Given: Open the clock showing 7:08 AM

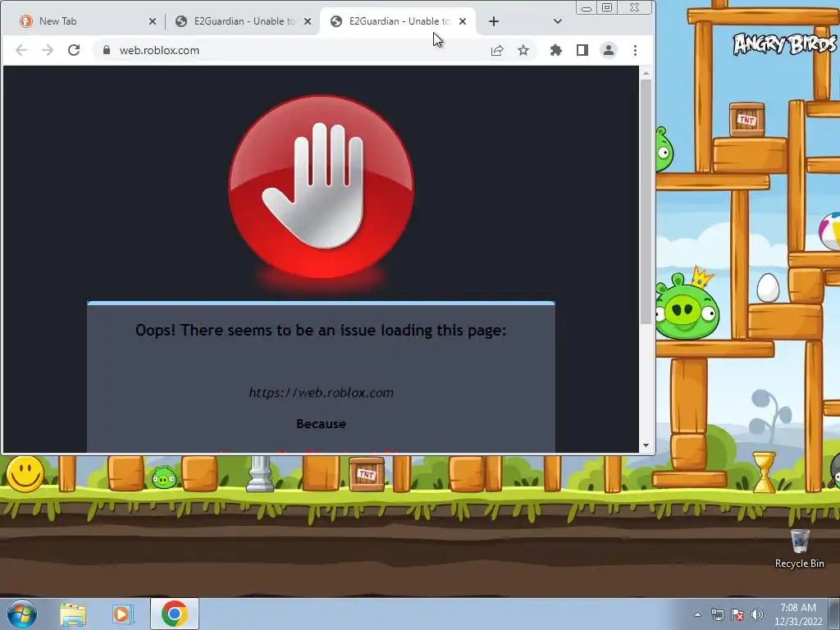Looking at the screenshot, I should point(797,614).
